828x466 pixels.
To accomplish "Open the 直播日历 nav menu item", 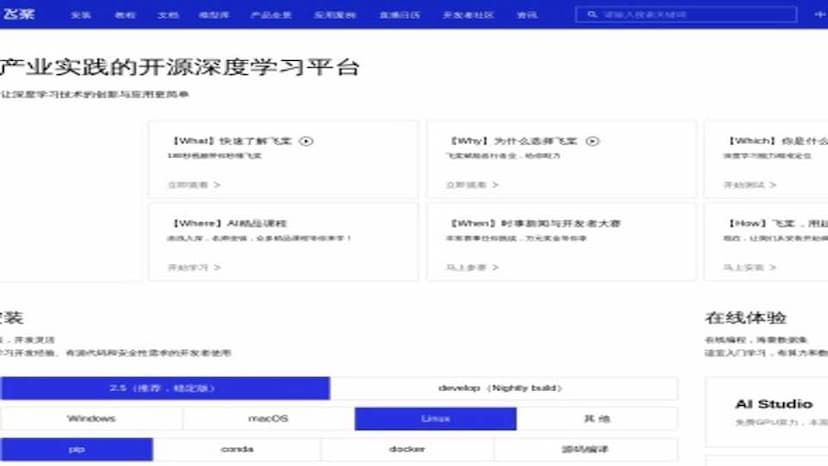I will [400, 15].
